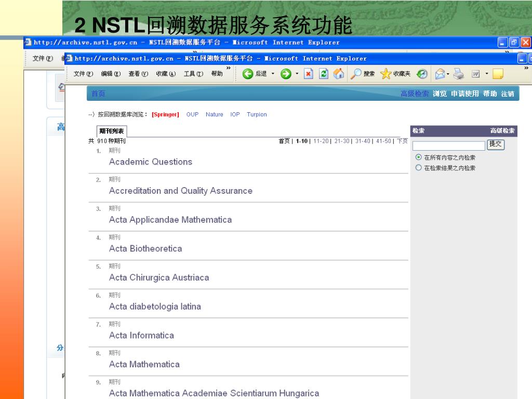Click the 申请使用 link in navigation bar
532x399 pixels.
click(465, 94)
